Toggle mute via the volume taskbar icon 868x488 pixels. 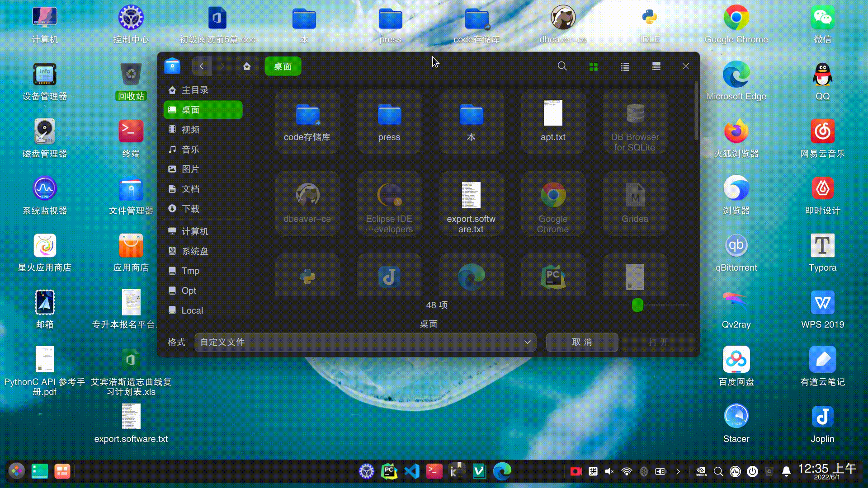(x=609, y=471)
